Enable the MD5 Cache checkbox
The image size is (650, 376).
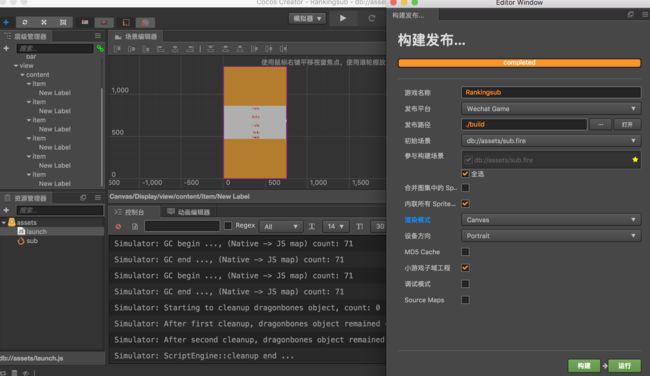pos(465,252)
